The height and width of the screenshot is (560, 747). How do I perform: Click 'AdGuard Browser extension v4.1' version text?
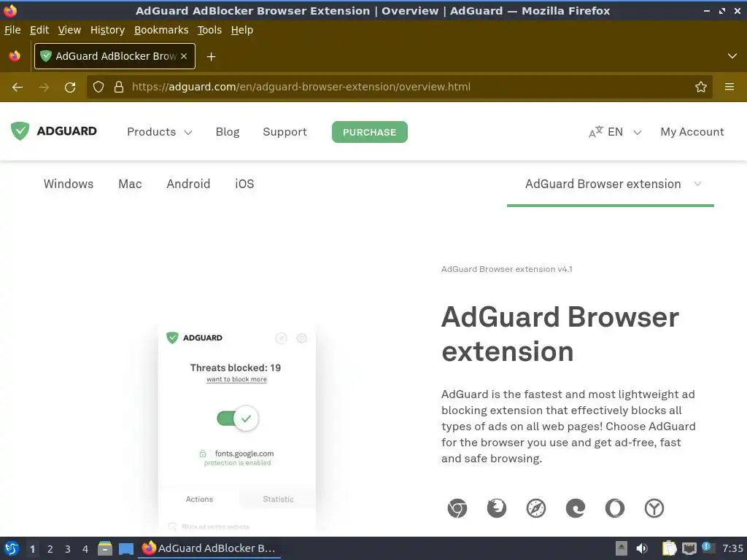[507, 269]
